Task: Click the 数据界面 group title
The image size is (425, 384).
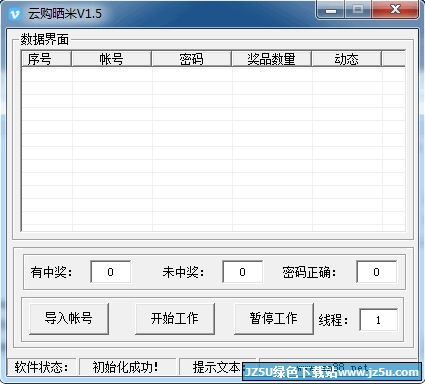Action: [45, 39]
